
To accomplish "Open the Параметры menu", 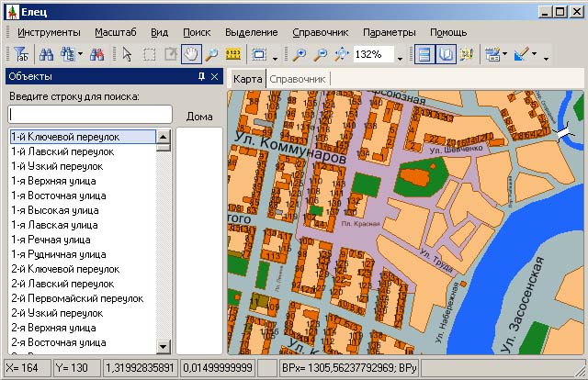I will pyautogui.click(x=390, y=33).
